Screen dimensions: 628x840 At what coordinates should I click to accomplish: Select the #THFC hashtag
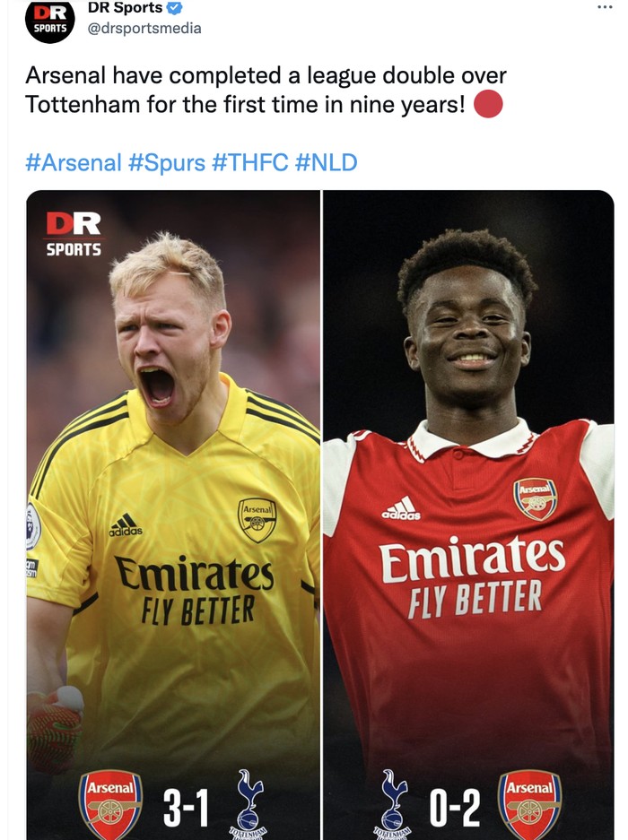click(249, 162)
